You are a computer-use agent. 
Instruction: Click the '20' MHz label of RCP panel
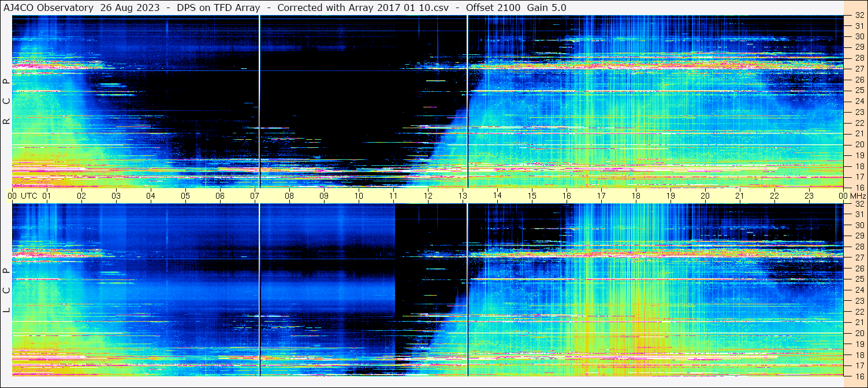coord(859,144)
